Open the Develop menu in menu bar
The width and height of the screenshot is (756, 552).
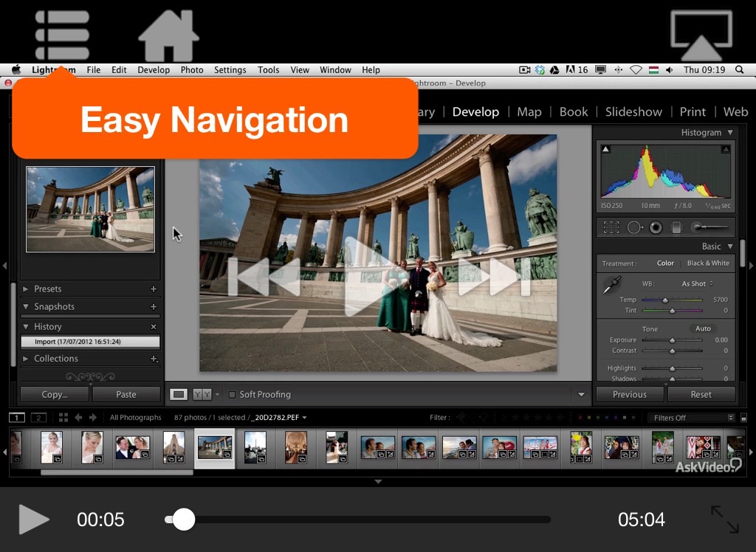coord(154,70)
